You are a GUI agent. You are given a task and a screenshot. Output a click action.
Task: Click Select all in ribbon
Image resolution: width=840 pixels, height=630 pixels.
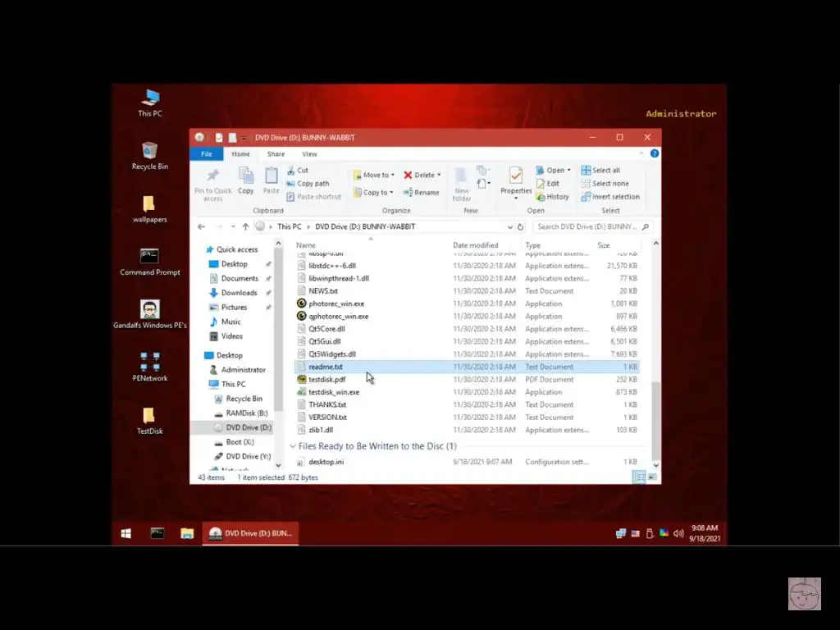coord(600,170)
